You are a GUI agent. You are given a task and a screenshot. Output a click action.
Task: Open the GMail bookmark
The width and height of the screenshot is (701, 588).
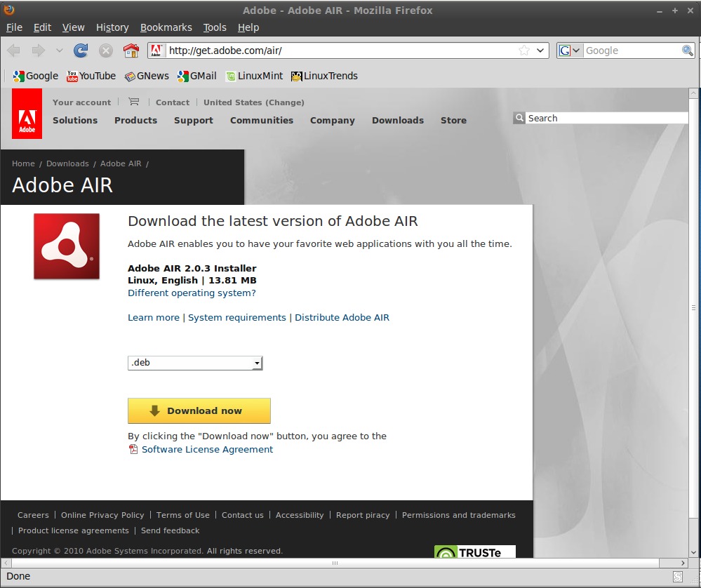(x=197, y=76)
